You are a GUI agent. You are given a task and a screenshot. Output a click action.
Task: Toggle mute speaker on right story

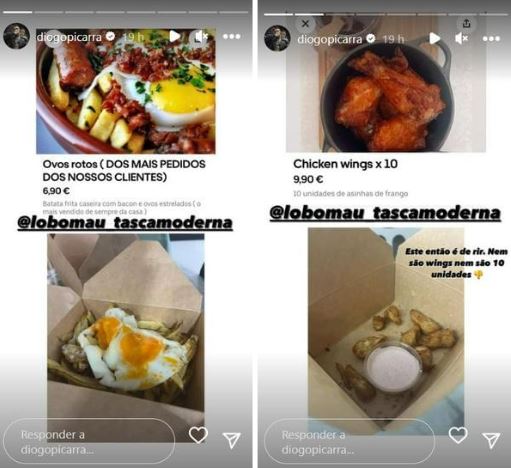click(461, 38)
